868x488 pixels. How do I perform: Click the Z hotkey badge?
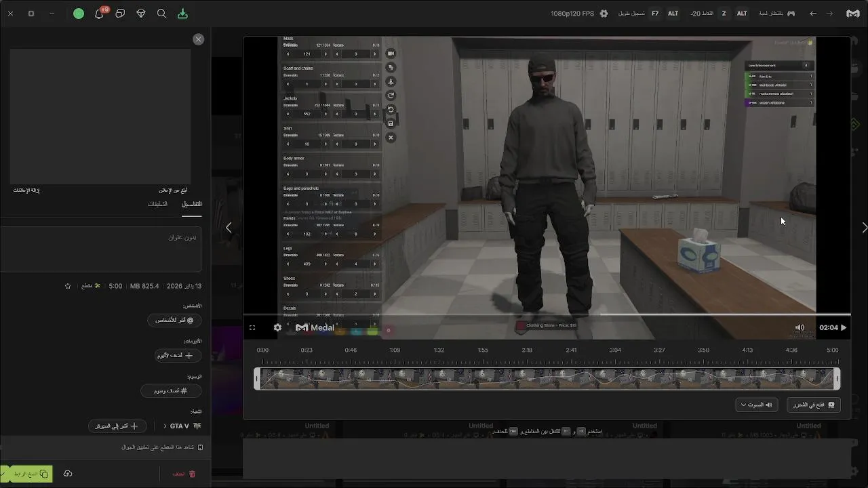[x=724, y=14]
